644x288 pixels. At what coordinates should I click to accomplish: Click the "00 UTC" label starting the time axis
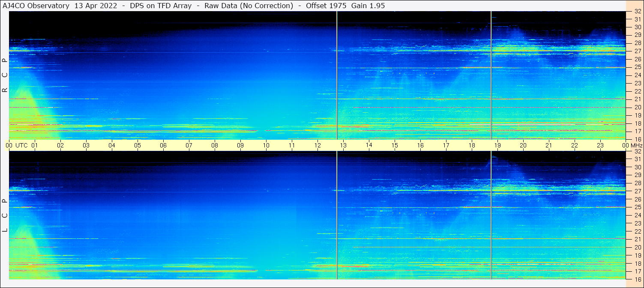click(x=17, y=145)
